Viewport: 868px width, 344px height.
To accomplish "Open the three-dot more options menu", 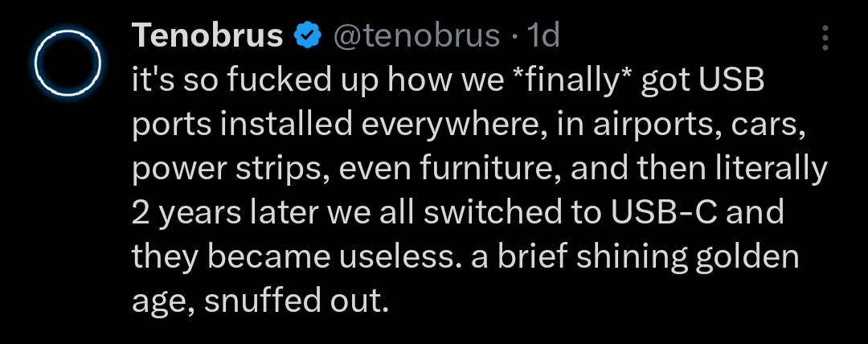I will pyautogui.click(x=825, y=37).
